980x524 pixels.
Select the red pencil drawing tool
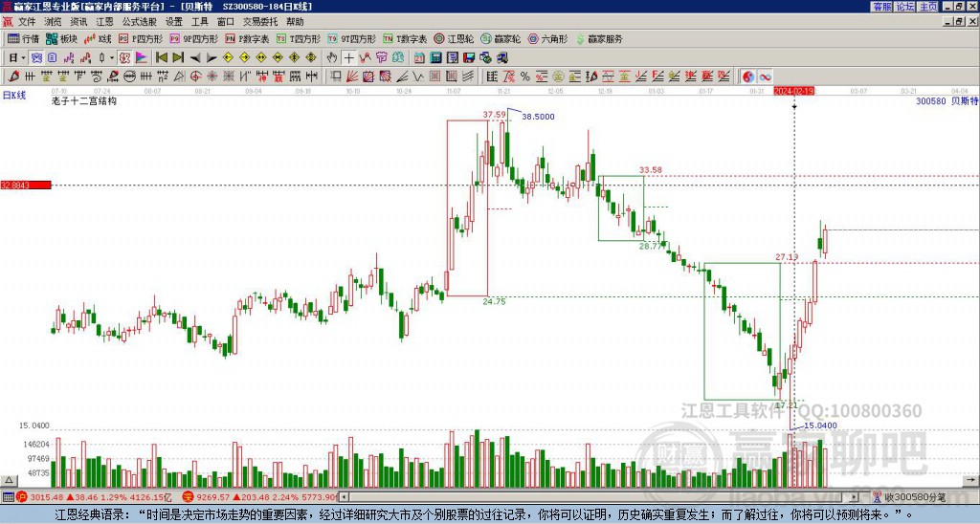pos(13,76)
